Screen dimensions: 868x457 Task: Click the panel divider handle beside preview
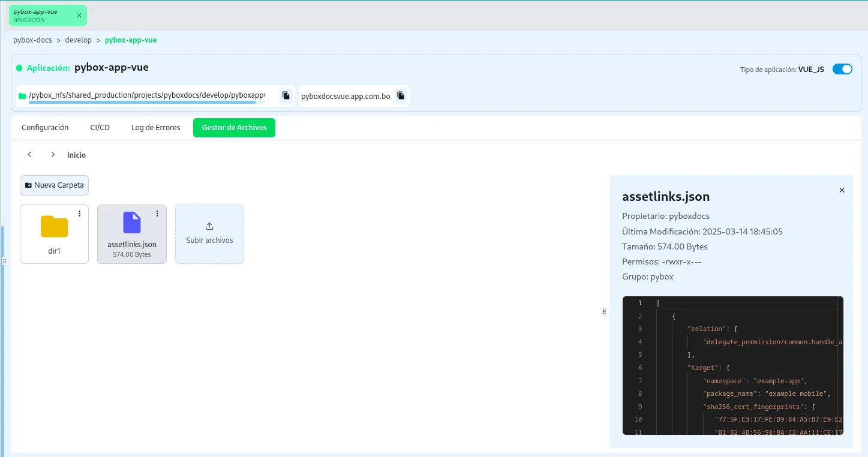pos(604,312)
